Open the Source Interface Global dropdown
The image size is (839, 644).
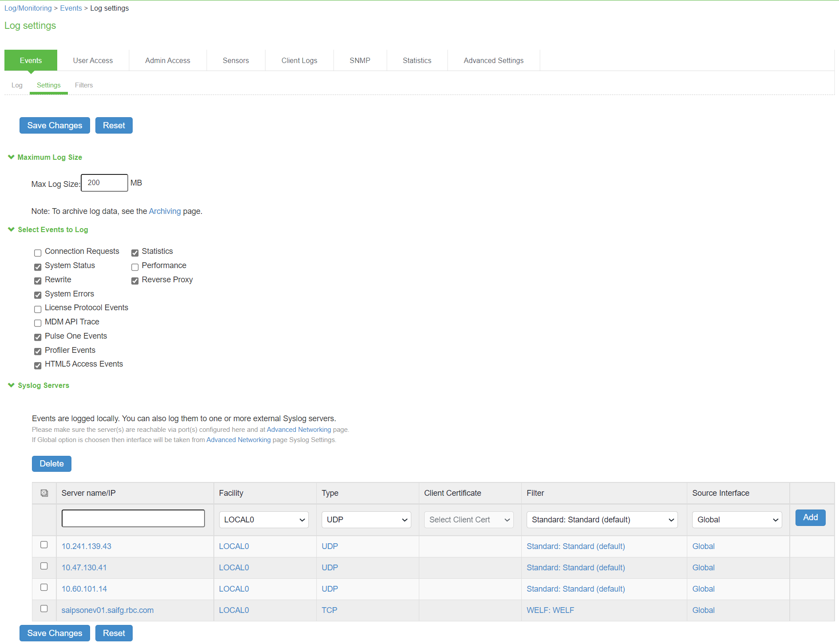737,519
